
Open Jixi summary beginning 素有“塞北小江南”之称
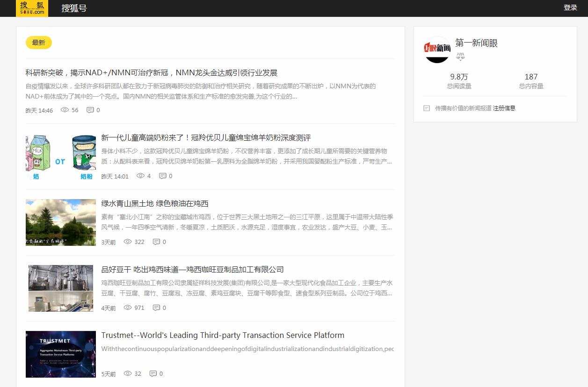pos(247,222)
